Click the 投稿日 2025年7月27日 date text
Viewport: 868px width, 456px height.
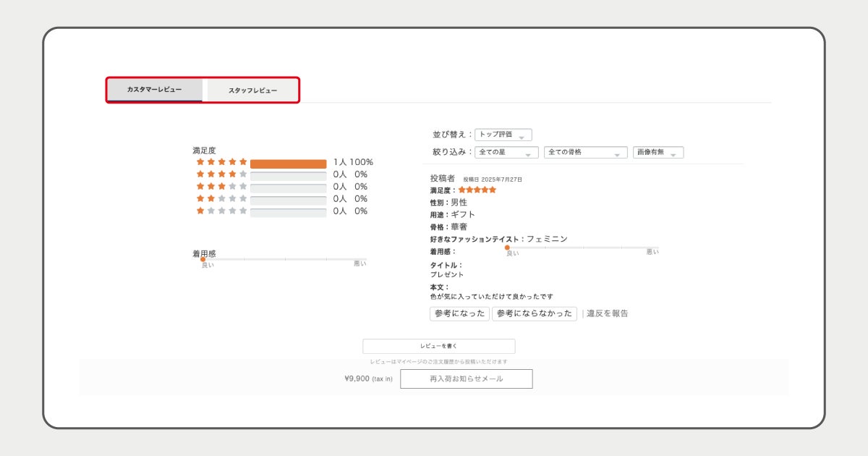[493, 180]
